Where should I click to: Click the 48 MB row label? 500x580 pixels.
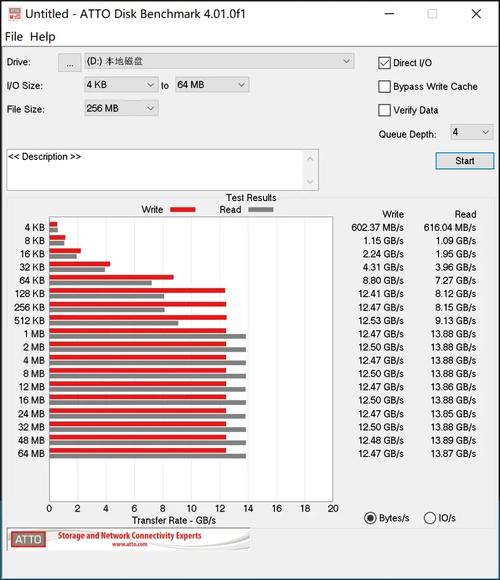pyautogui.click(x=31, y=441)
